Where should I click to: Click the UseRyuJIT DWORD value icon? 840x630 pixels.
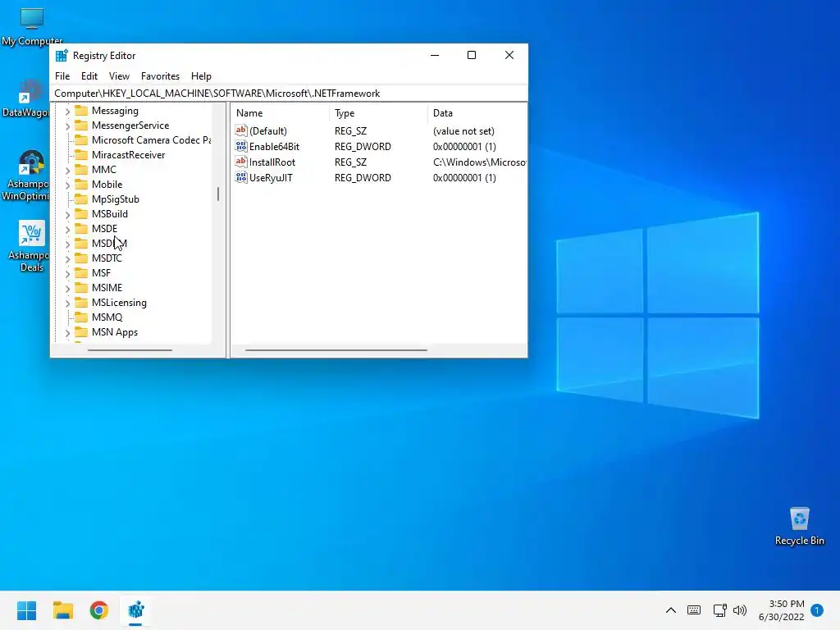click(241, 177)
